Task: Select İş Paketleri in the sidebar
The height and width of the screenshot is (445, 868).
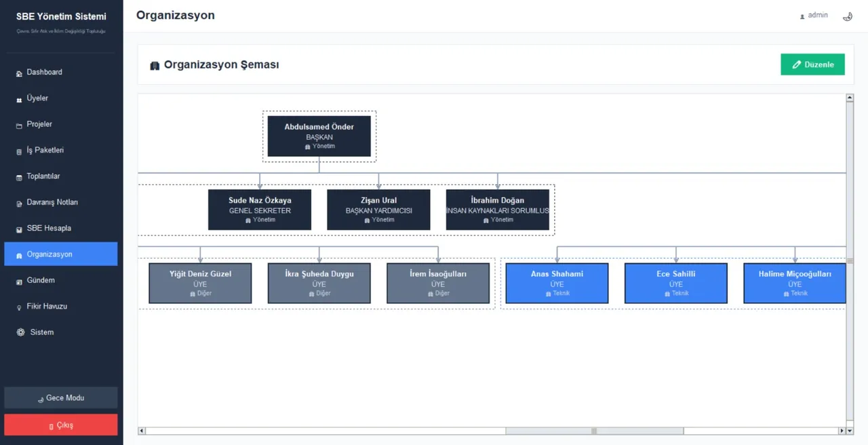Action: point(60,151)
